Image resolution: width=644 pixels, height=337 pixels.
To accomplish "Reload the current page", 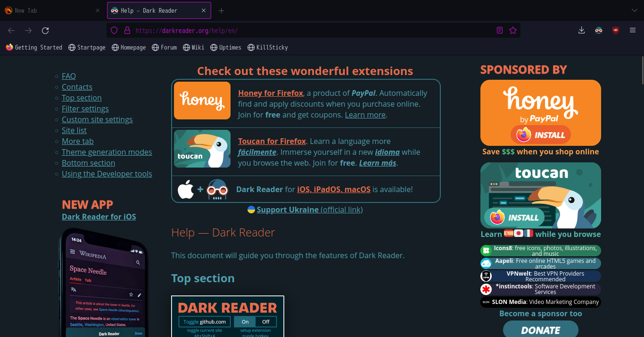I will (x=45, y=30).
